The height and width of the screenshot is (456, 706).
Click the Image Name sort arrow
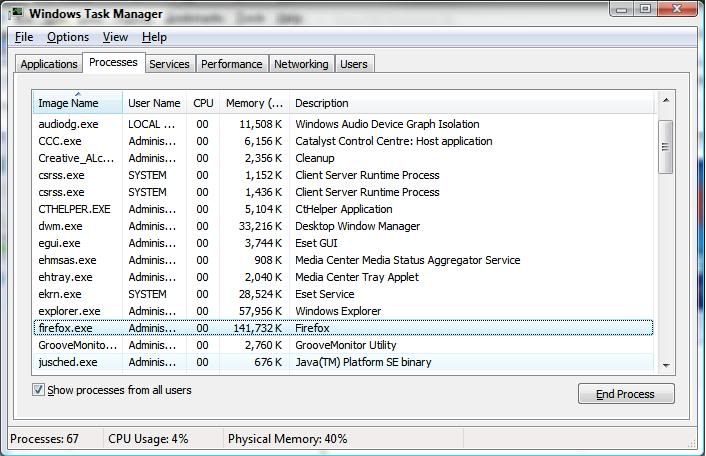(77, 94)
